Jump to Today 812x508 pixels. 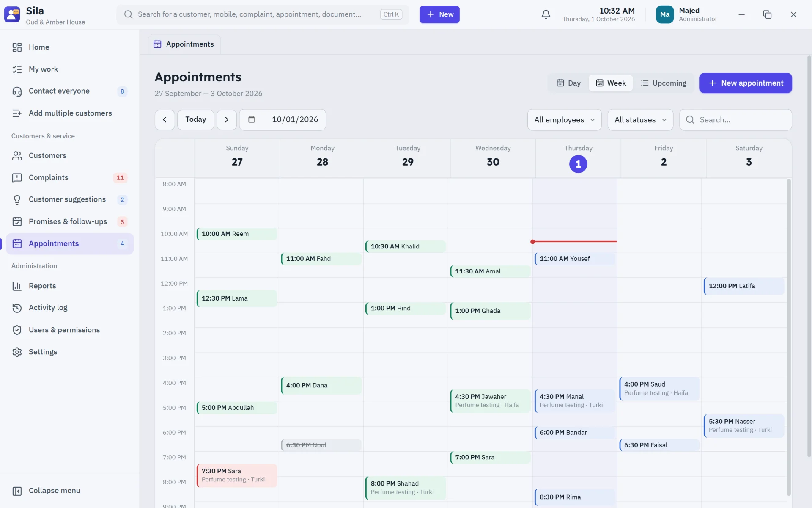tap(195, 120)
